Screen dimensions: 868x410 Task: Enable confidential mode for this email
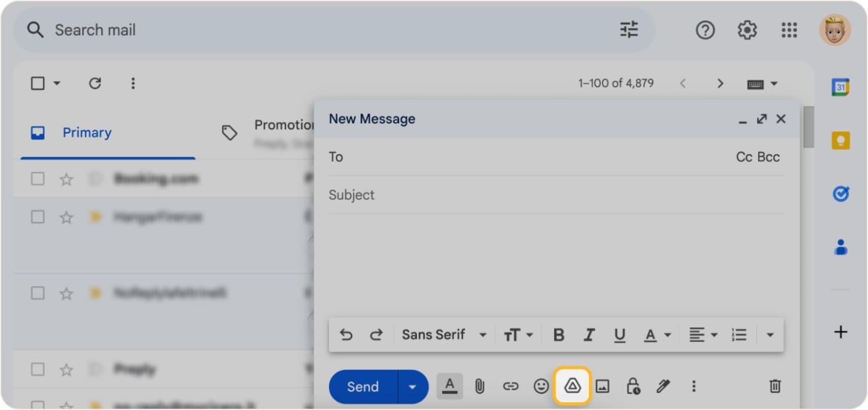[x=632, y=386]
